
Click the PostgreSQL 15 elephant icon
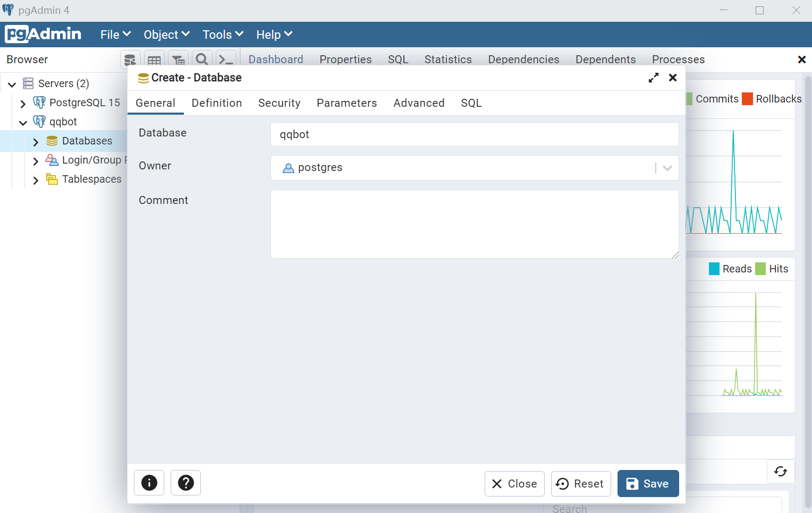pos(39,102)
